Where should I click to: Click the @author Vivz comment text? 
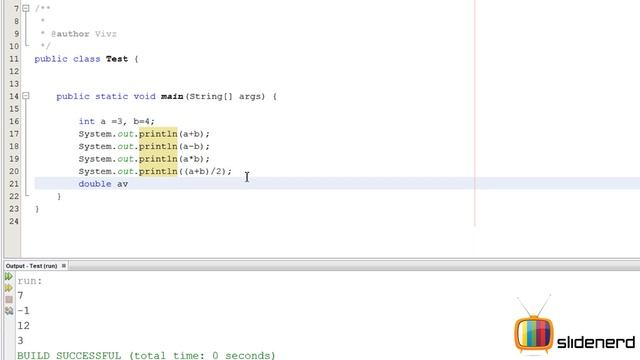[84, 34]
